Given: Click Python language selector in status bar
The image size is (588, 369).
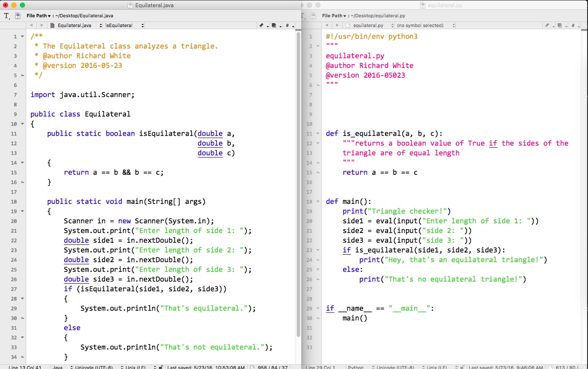Looking at the screenshot, I should pyautogui.click(x=359, y=367).
